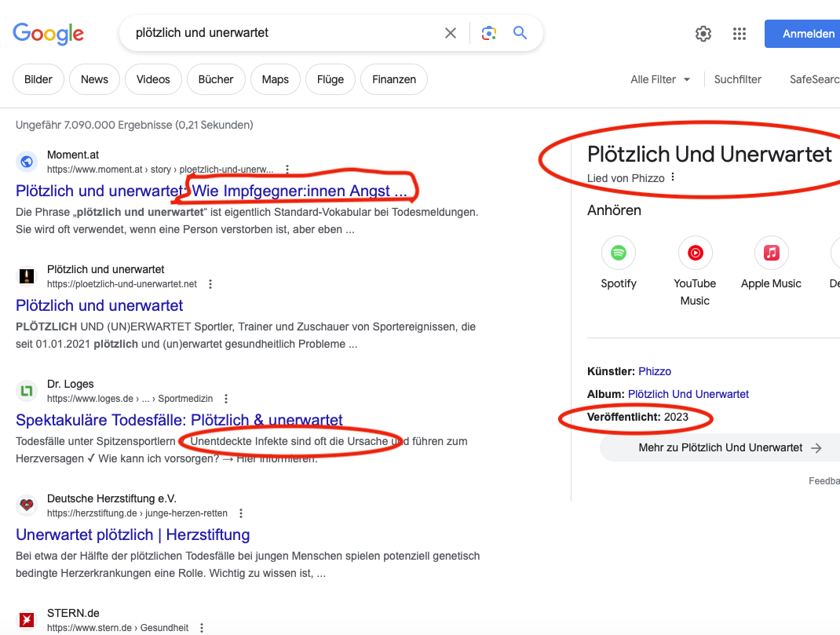Open the SafeSearch setting

(x=814, y=79)
